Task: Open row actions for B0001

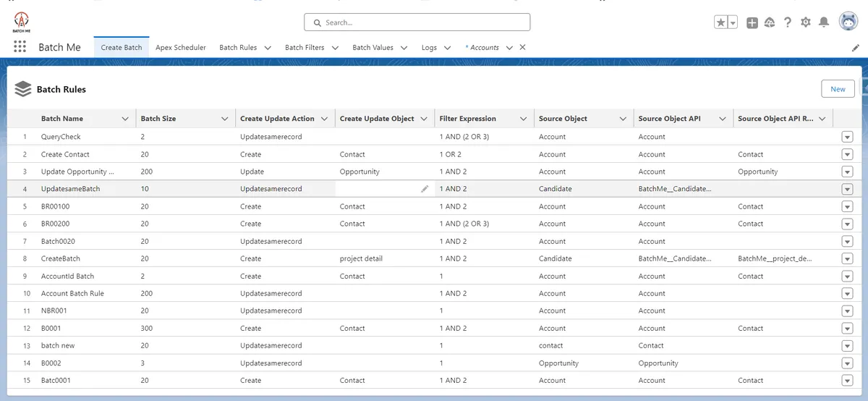Action: point(847,328)
